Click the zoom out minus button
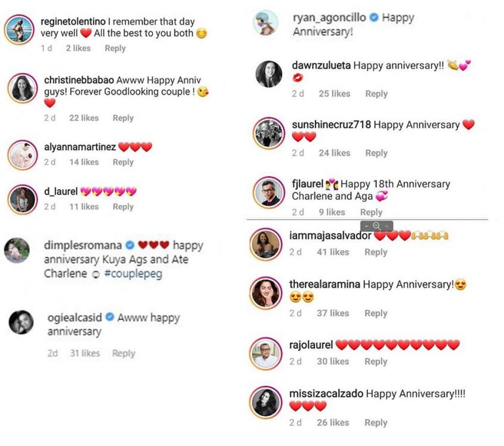Screen dimensions: 504x446 point(366,226)
